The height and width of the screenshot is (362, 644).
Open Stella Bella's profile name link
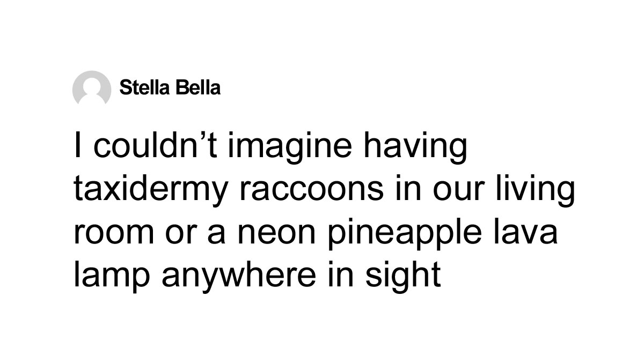click(170, 87)
